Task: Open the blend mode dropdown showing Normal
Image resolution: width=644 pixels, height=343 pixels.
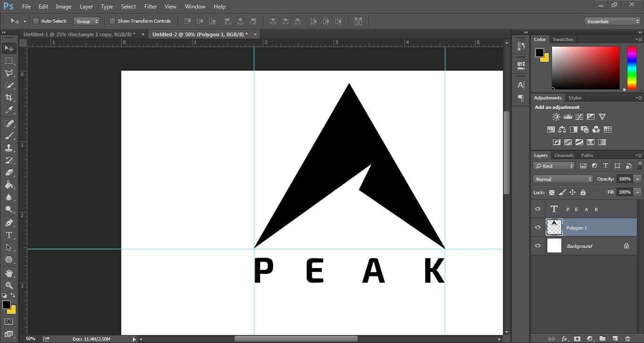Action: pos(562,179)
